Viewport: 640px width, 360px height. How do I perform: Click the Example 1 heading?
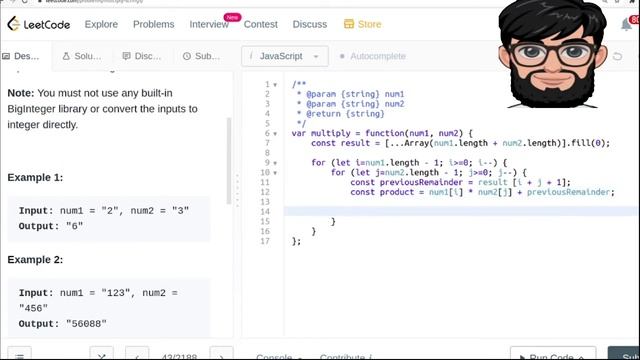coord(35,178)
